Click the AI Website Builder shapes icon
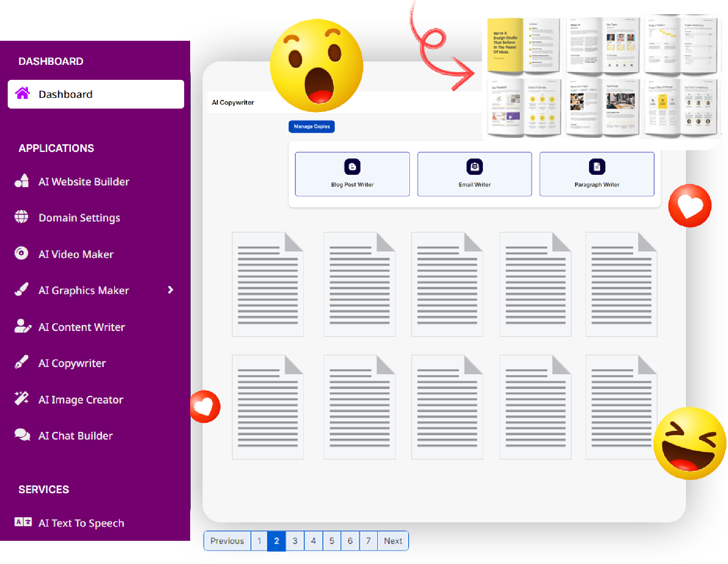The height and width of the screenshot is (564, 728). [x=21, y=181]
